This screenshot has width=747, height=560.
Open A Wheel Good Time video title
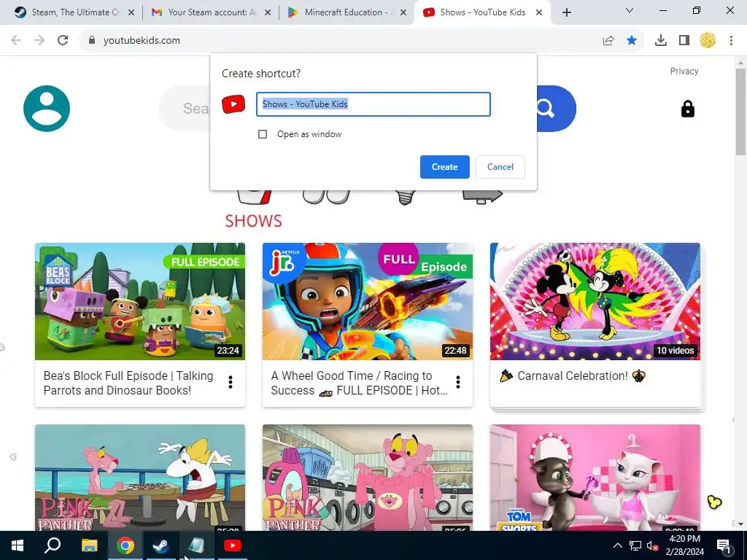click(x=359, y=383)
